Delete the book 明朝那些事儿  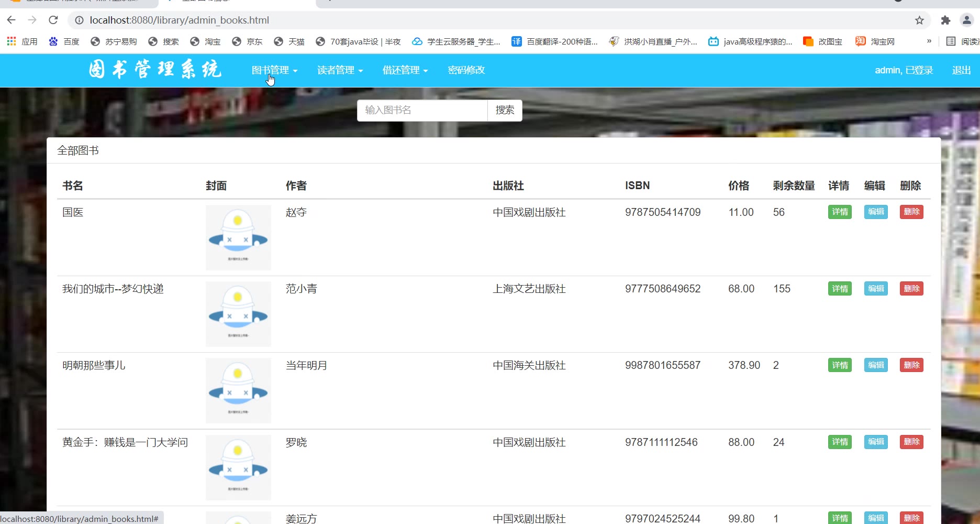[x=911, y=365]
